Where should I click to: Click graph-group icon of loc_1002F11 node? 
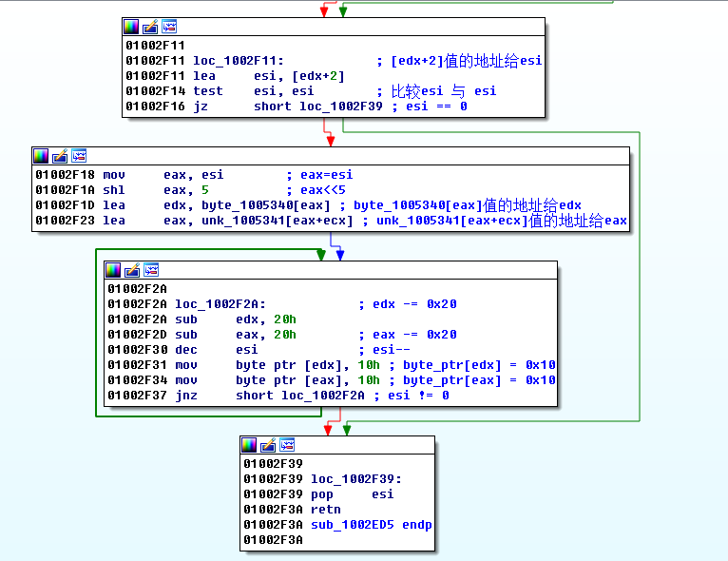click(169, 27)
